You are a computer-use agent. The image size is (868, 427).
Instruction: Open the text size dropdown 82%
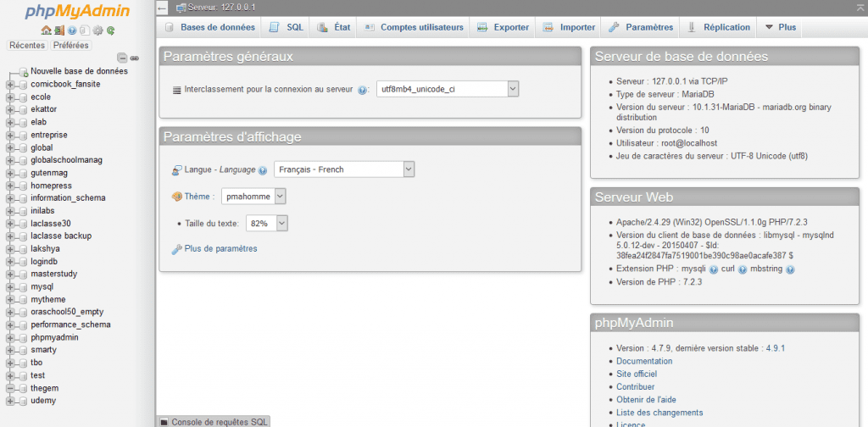point(267,223)
